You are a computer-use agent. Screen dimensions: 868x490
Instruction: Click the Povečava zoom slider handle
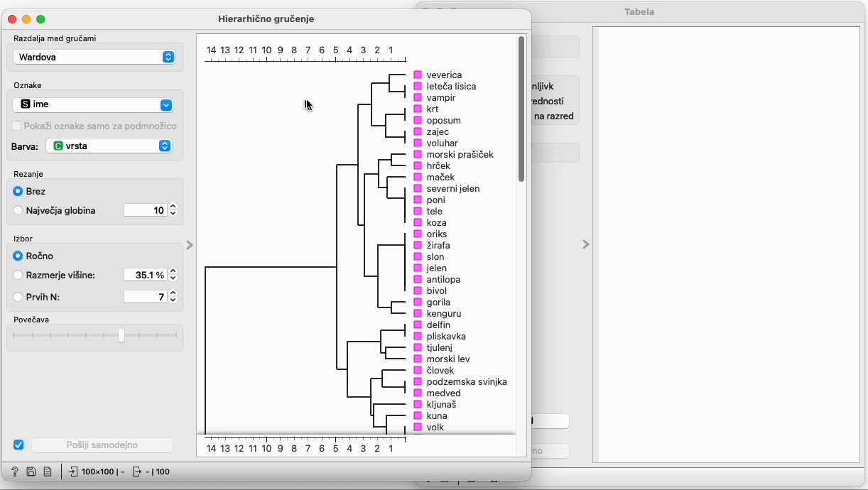tap(121, 335)
